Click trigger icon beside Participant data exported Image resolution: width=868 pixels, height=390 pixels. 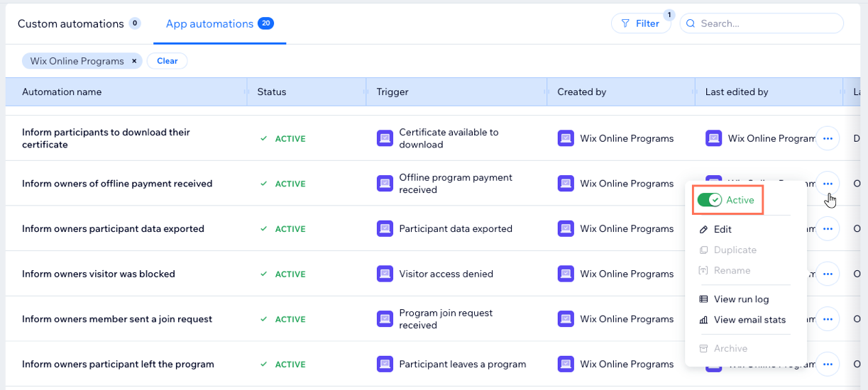385,228
